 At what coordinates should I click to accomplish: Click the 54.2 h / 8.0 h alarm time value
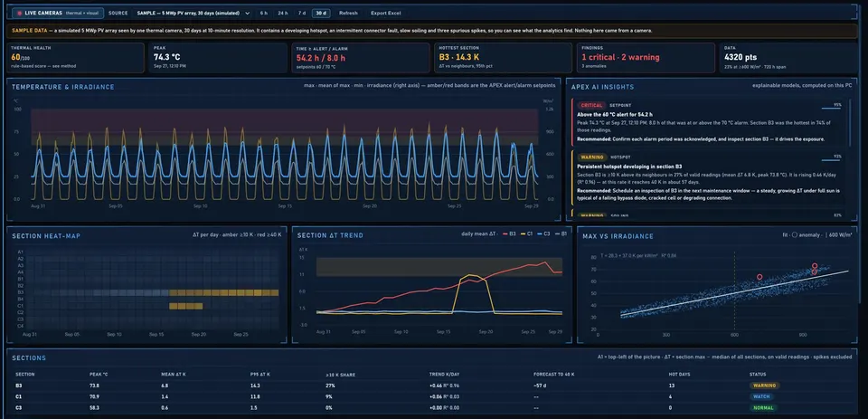[x=320, y=57]
